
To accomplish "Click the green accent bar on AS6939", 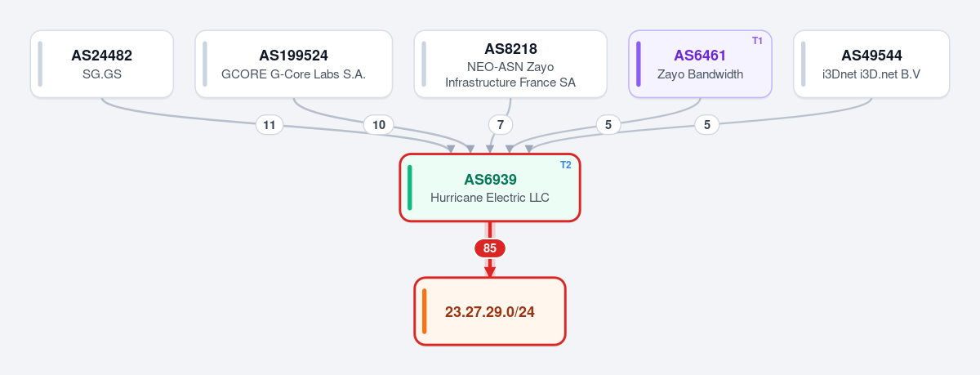I will pyautogui.click(x=410, y=187).
